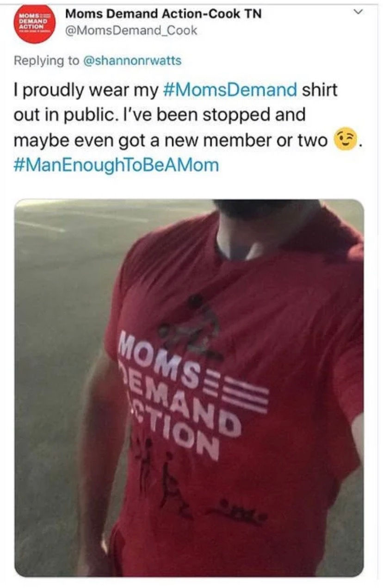Open the @shannonrwatts mention link
Viewport: 383px width, 588px height.
coord(131,61)
